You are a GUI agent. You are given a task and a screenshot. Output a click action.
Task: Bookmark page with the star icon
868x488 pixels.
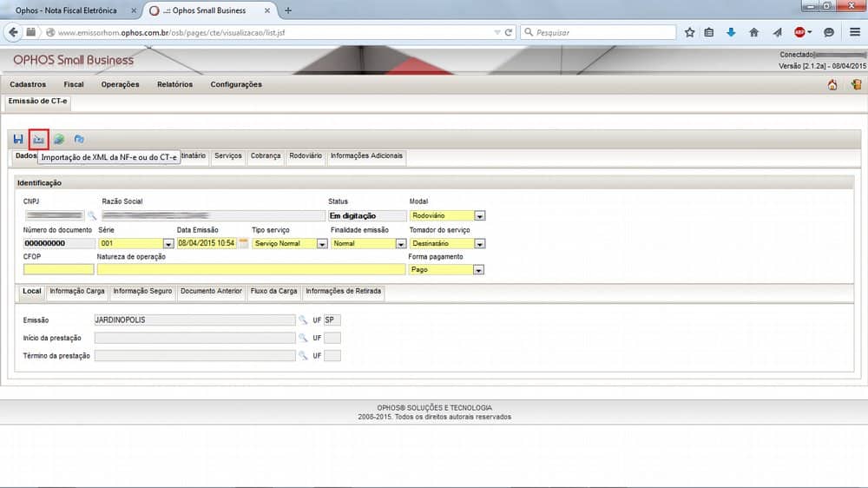click(689, 32)
